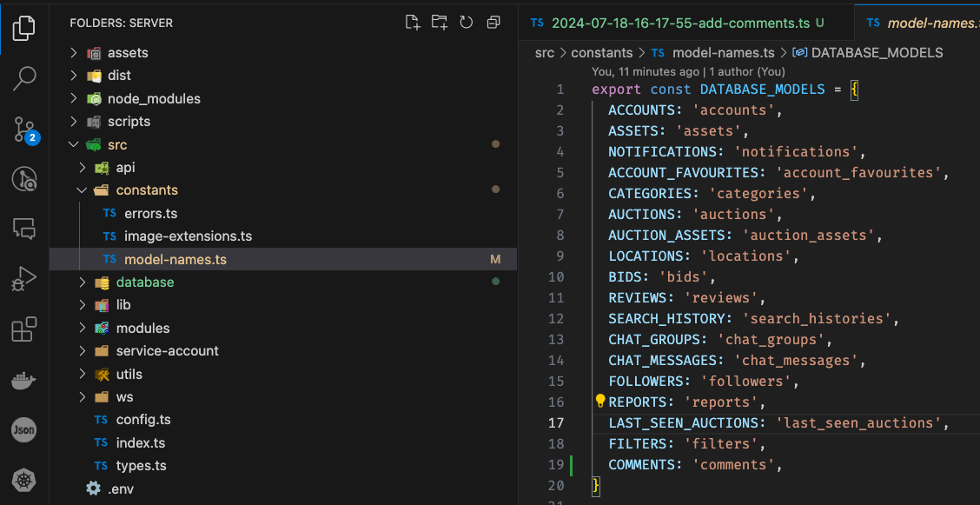Click line number 17 in the gutter
The height and width of the screenshot is (505, 980).
pos(556,423)
